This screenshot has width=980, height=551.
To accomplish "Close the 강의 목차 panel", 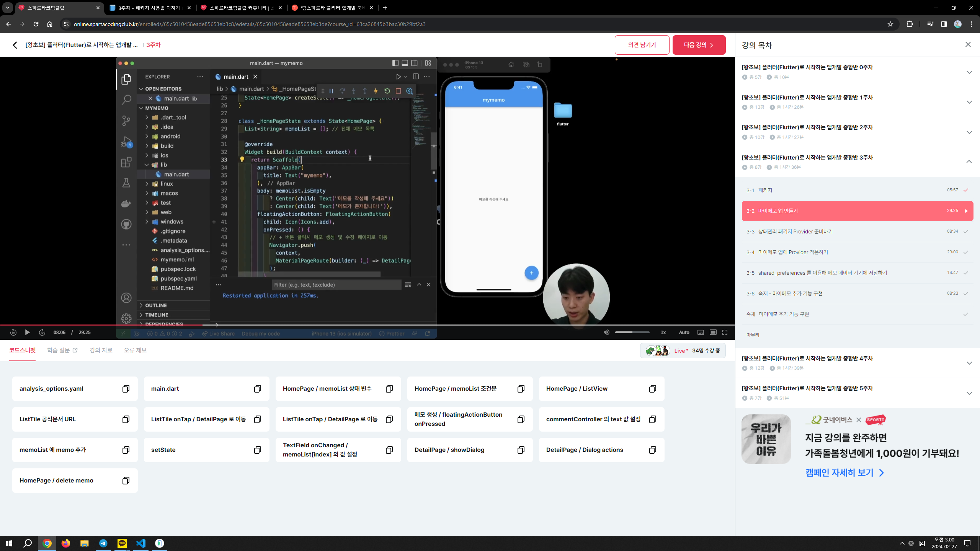I will click(968, 44).
